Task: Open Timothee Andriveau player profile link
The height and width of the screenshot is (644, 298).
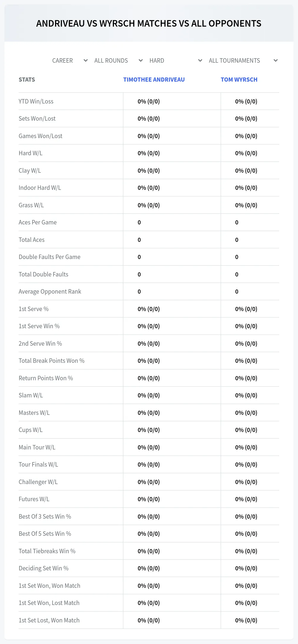Action: point(154,80)
